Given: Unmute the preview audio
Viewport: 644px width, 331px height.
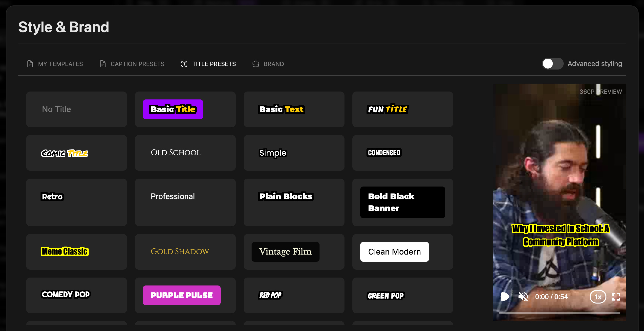Looking at the screenshot, I should [x=523, y=297].
